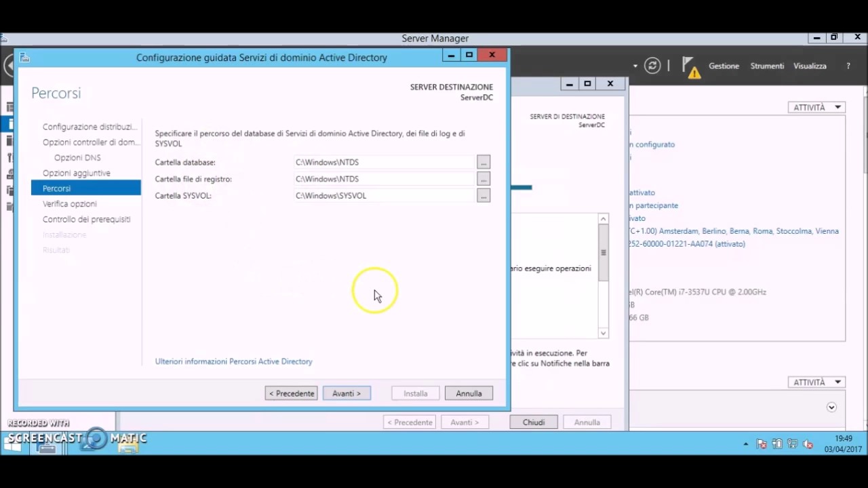The width and height of the screenshot is (868, 488).
Task: Open the Strumenti menu
Action: point(767,66)
